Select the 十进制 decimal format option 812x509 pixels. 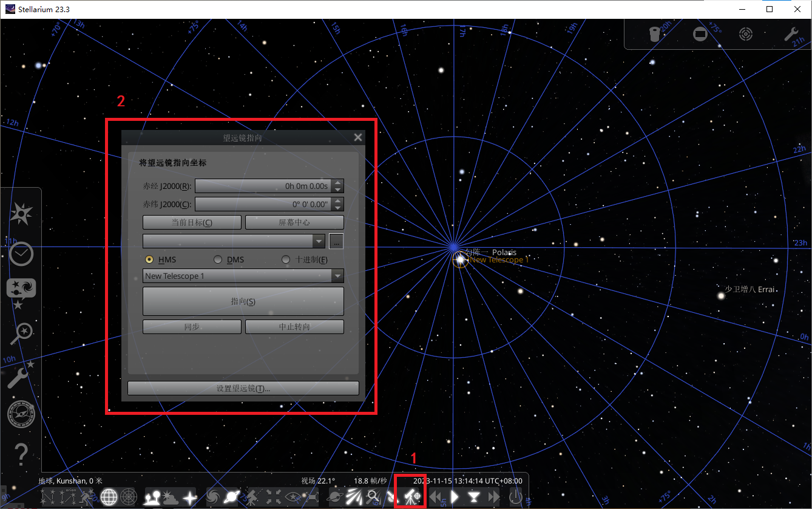pyautogui.click(x=286, y=260)
